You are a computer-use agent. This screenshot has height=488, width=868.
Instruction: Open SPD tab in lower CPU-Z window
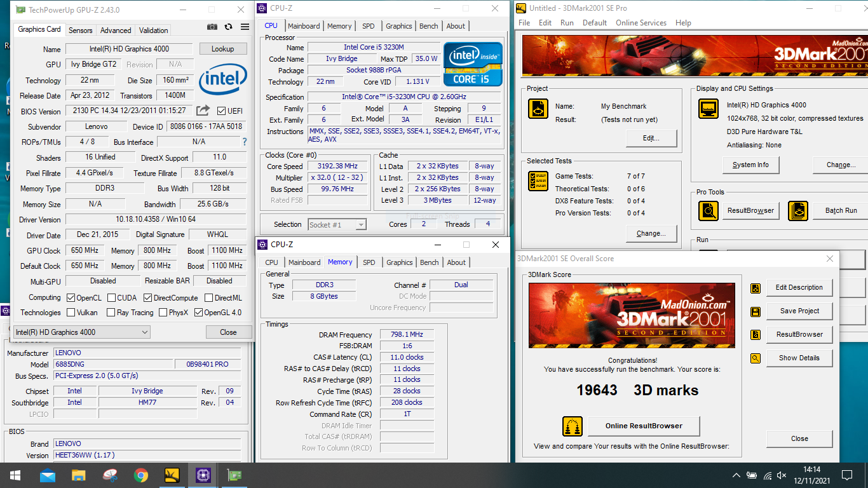[369, 262]
